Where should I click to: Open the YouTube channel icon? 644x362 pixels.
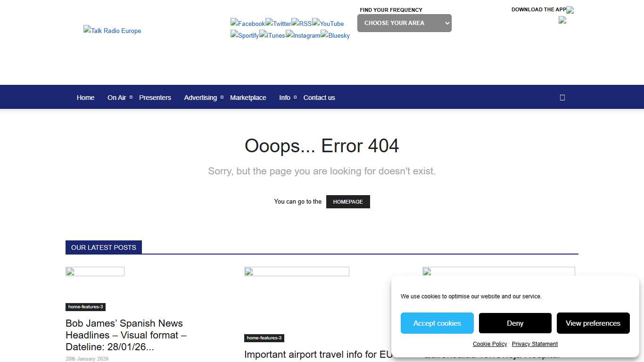[x=328, y=24]
